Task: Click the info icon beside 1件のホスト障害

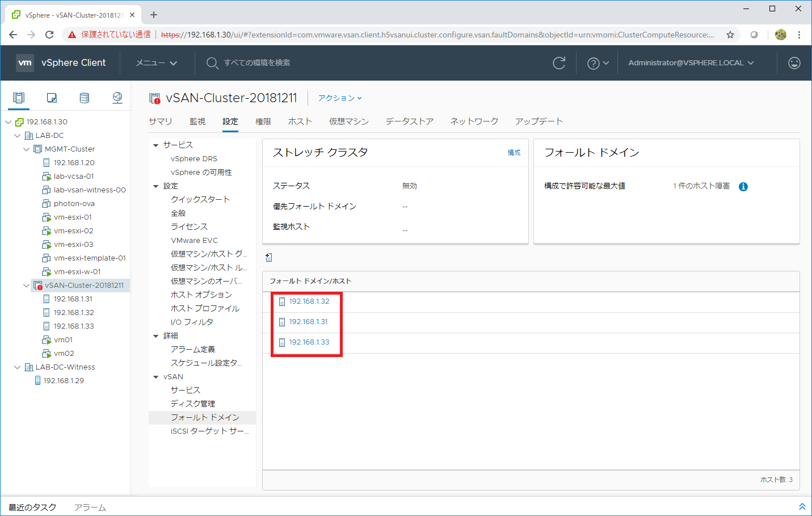Action: click(743, 187)
